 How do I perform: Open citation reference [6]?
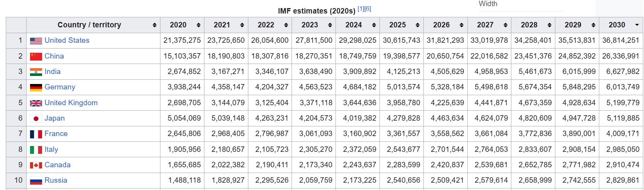pyautogui.click(x=368, y=9)
